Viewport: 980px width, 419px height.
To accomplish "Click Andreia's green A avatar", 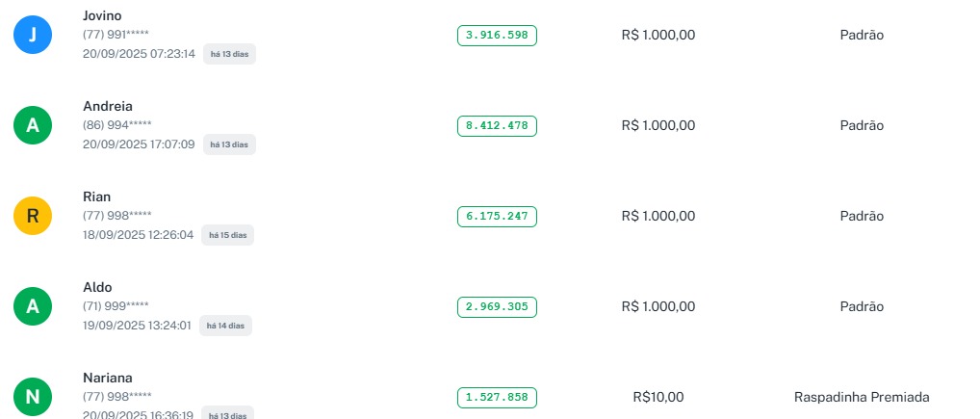I will click(x=32, y=125).
